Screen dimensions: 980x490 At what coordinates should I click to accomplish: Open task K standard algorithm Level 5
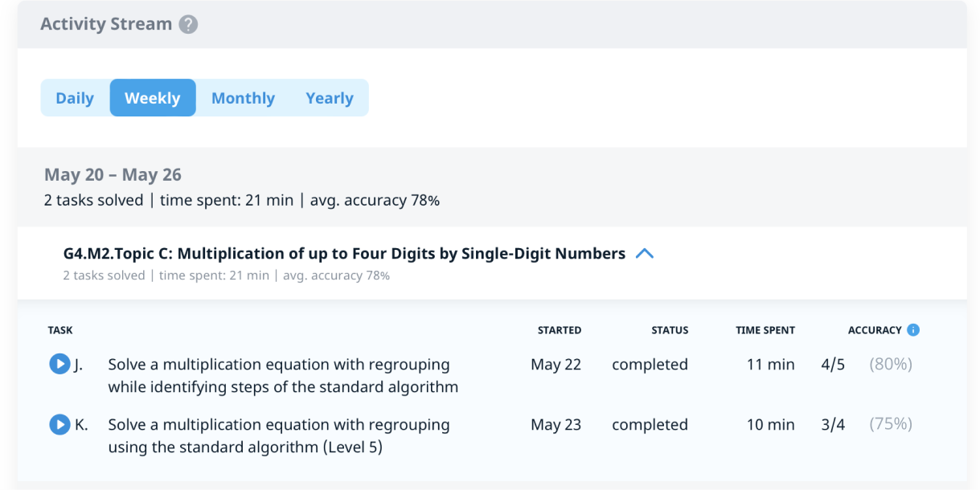tap(279, 435)
